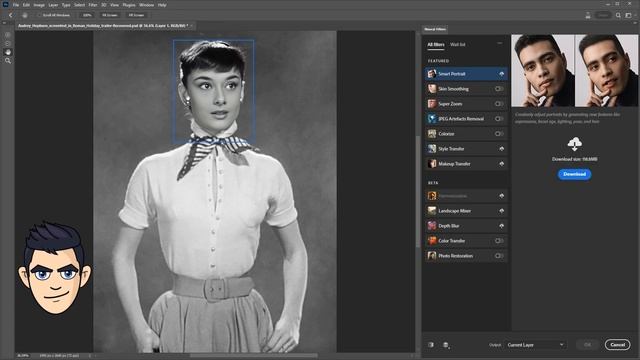Viewport: 640px width, 360px height.
Task: Enable the Color Transfer toggle
Action: coord(499,241)
